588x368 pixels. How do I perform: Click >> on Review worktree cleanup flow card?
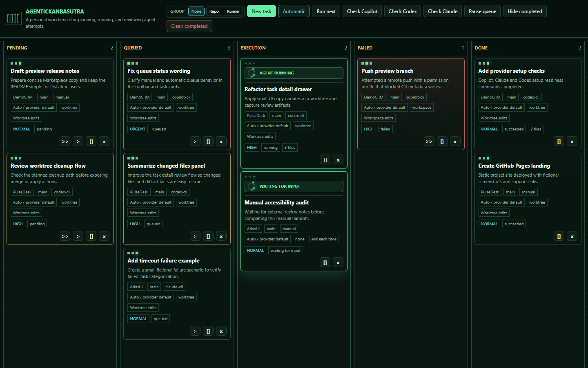[65, 236]
